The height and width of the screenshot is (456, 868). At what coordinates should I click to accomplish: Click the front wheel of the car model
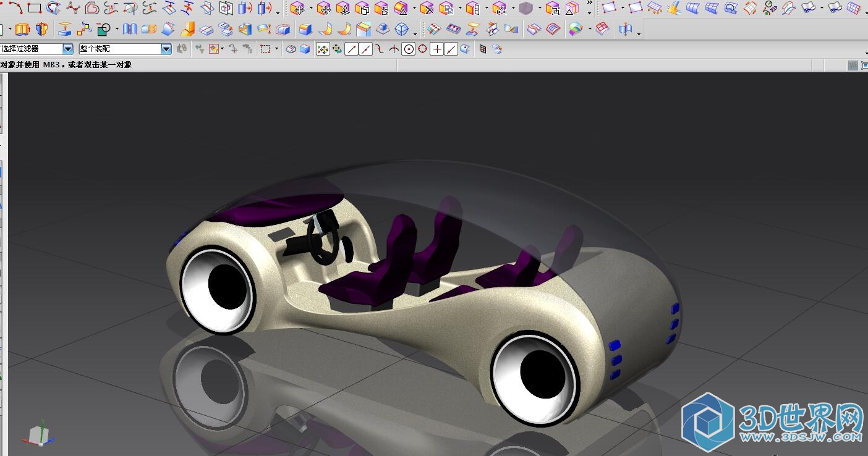tap(218, 291)
